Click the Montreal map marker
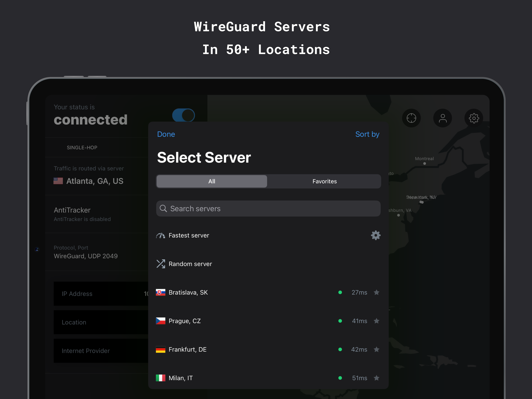 click(x=425, y=163)
